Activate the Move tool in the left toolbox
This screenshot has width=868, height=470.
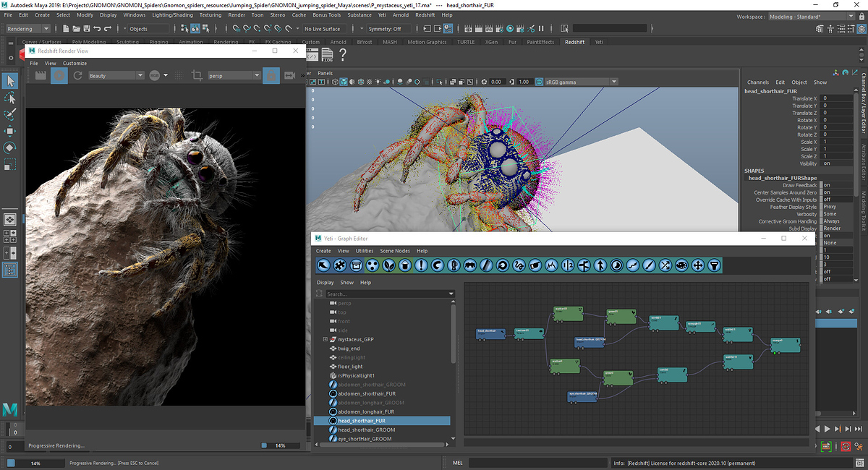coord(10,131)
